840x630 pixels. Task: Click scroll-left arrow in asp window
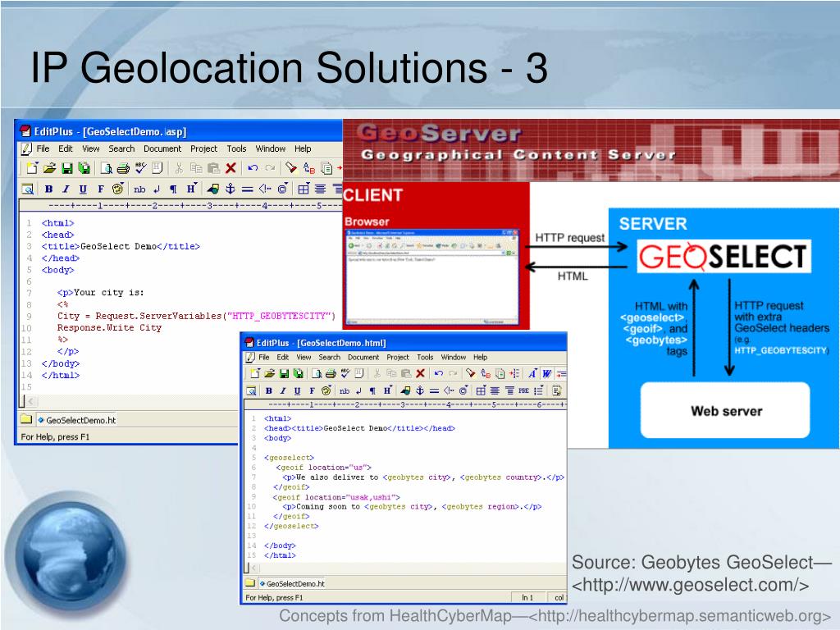point(30,400)
